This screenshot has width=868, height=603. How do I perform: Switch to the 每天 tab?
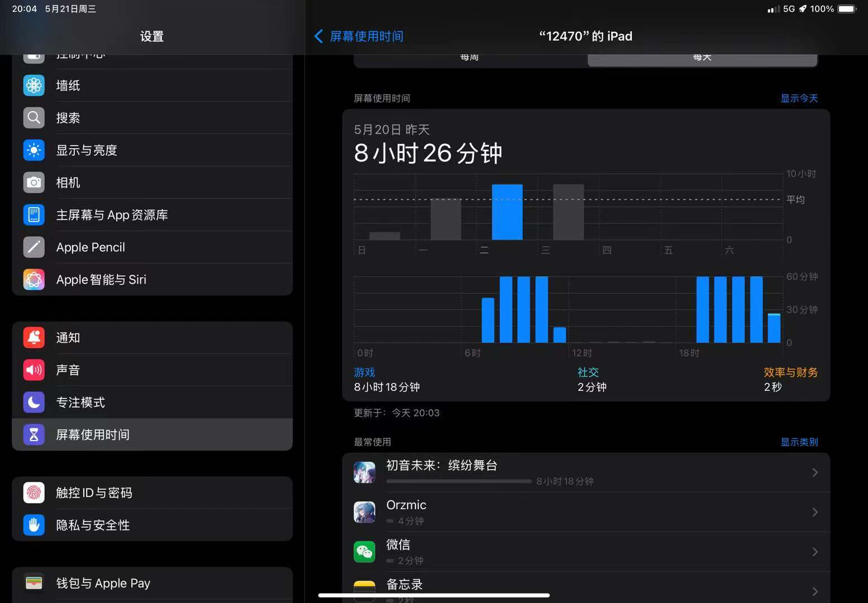(x=702, y=58)
